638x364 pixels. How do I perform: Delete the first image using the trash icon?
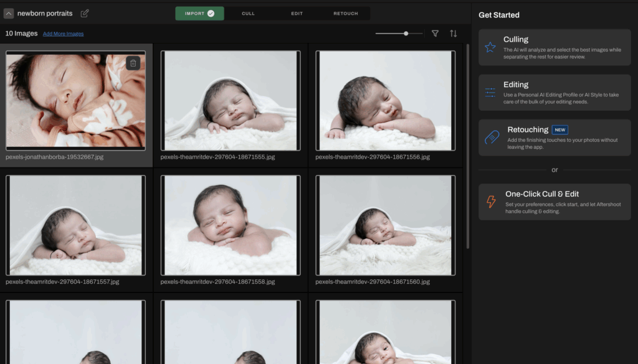point(133,62)
